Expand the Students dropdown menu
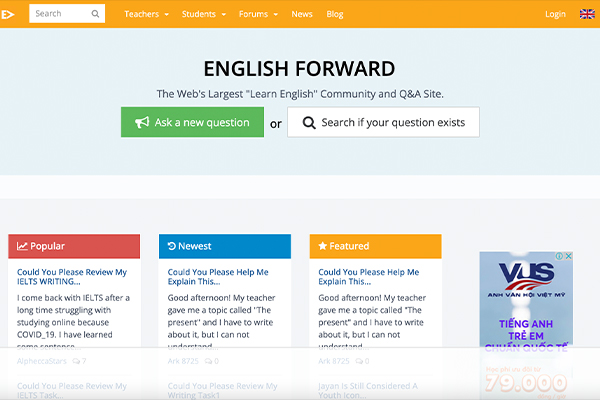Viewport: 600px width, 400px height. tap(204, 14)
